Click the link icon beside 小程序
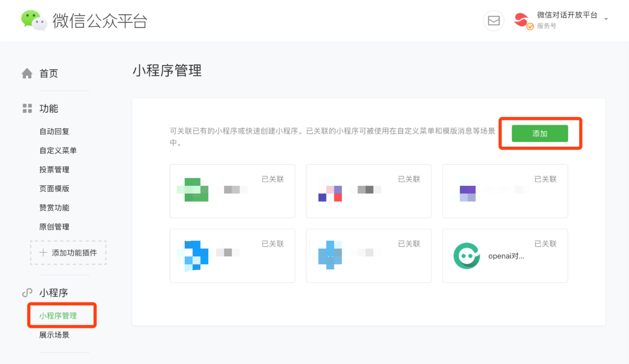The height and width of the screenshot is (364, 629). coord(27,293)
